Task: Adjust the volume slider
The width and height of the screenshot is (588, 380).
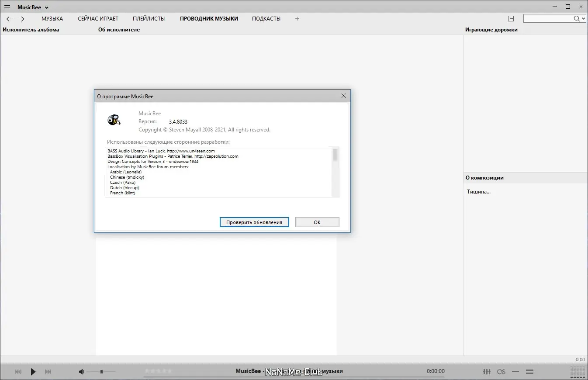Action: coord(101,372)
